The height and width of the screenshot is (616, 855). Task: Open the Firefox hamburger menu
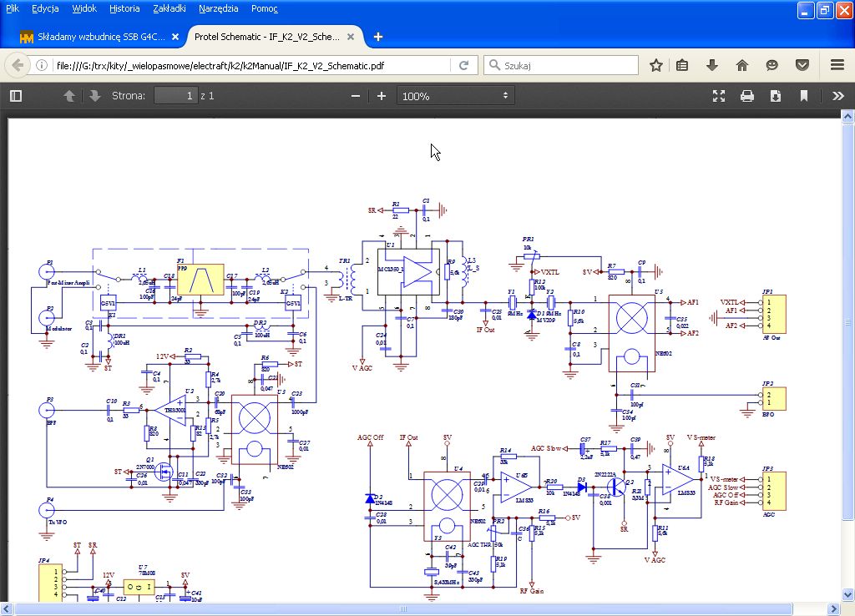[837, 65]
